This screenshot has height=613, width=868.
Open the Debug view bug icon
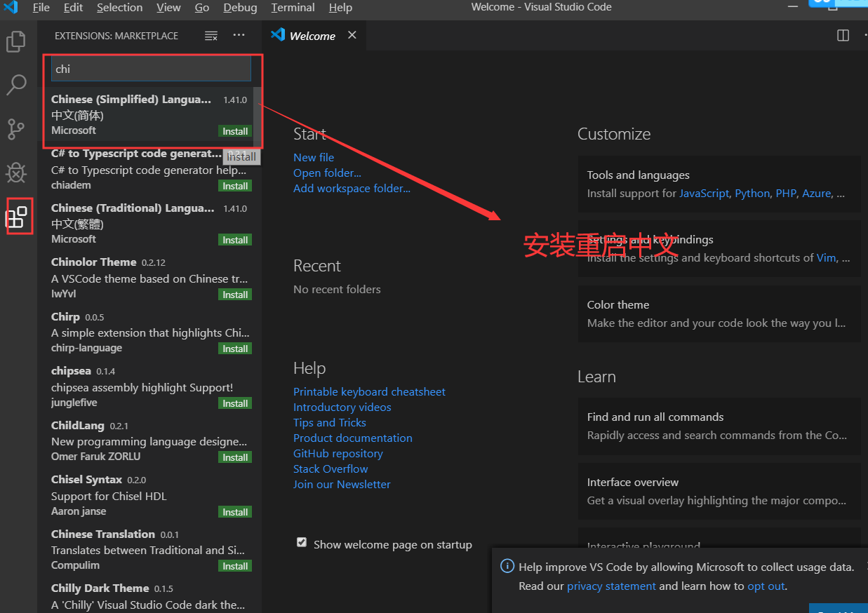(x=16, y=173)
